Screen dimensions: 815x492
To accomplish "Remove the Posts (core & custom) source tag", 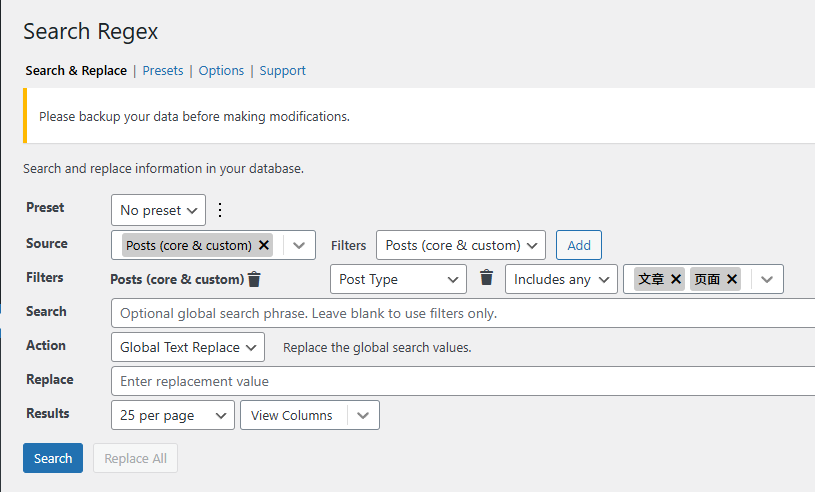I will [x=264, y=245].
